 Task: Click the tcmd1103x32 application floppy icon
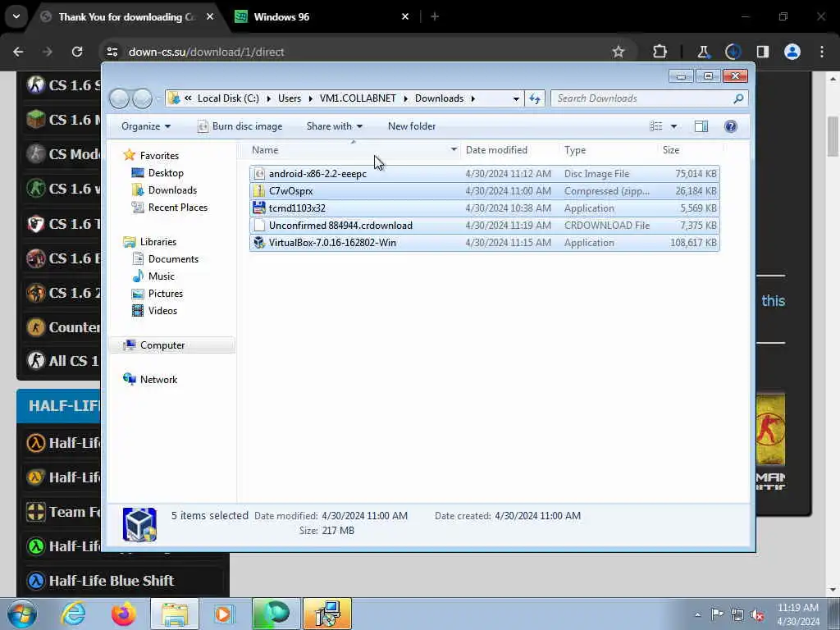259,208
